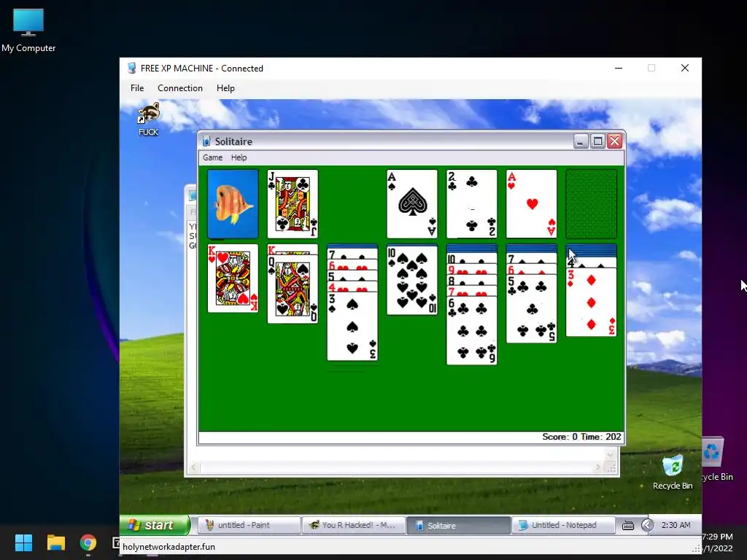The width and height of the screenshot is (747, 560).
Task: Click holynetworkadapter.fun status text
Action: pyautogui.click(x=169, y=547)
